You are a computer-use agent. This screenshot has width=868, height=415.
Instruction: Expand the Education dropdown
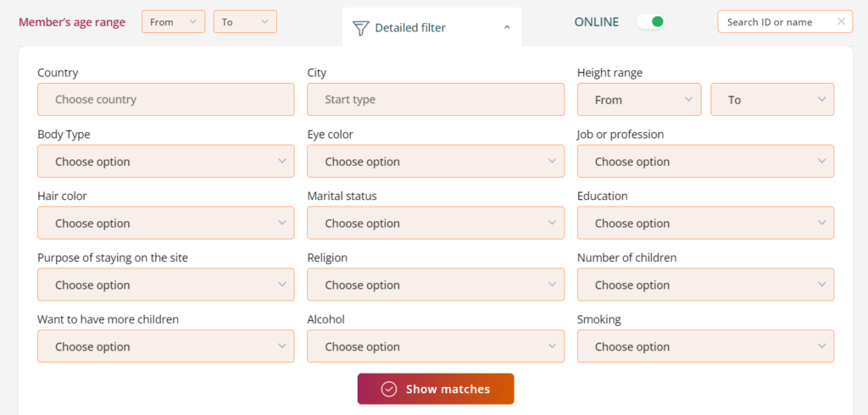[705, 223]
